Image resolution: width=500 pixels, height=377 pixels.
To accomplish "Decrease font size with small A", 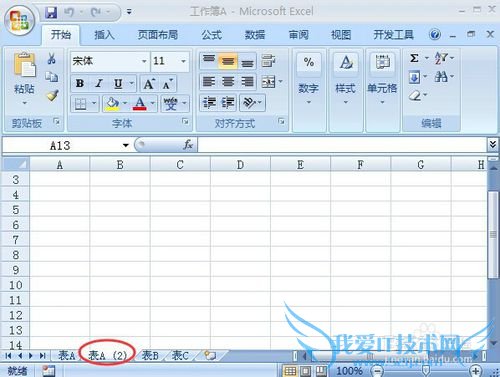I will tap(167, 84).
